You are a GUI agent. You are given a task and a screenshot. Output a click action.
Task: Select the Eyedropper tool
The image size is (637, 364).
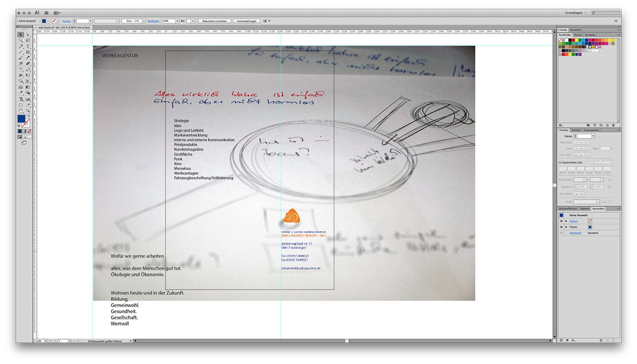pos(21,93)
